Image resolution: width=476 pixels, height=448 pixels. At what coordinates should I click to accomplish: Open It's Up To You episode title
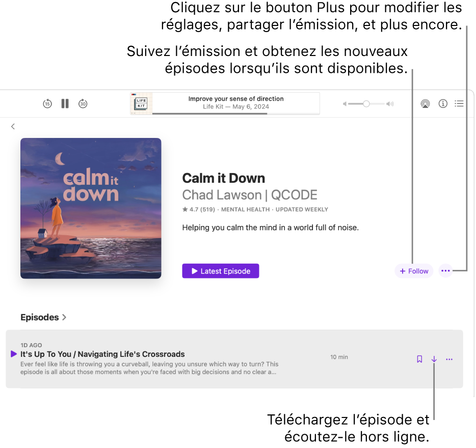(102, 354)
